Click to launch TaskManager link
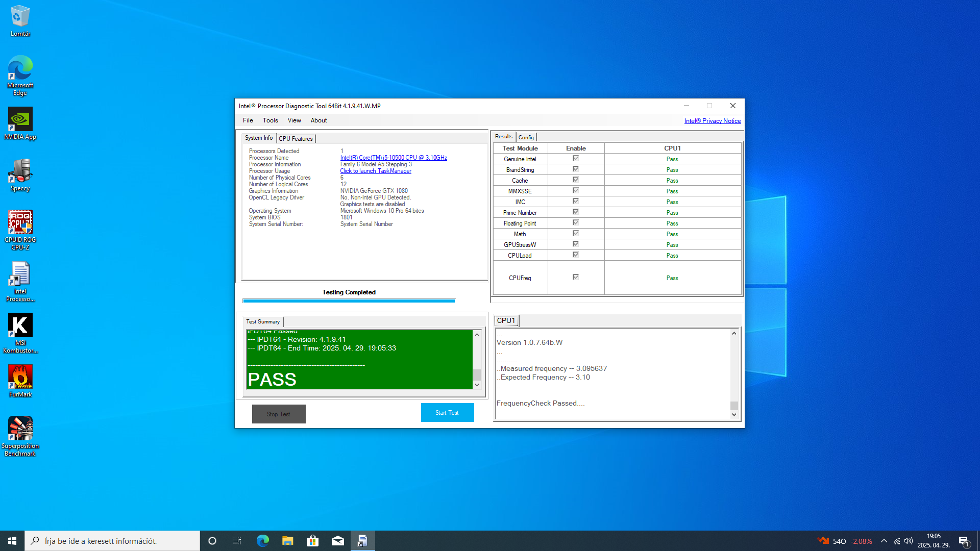 pos(376,171)
